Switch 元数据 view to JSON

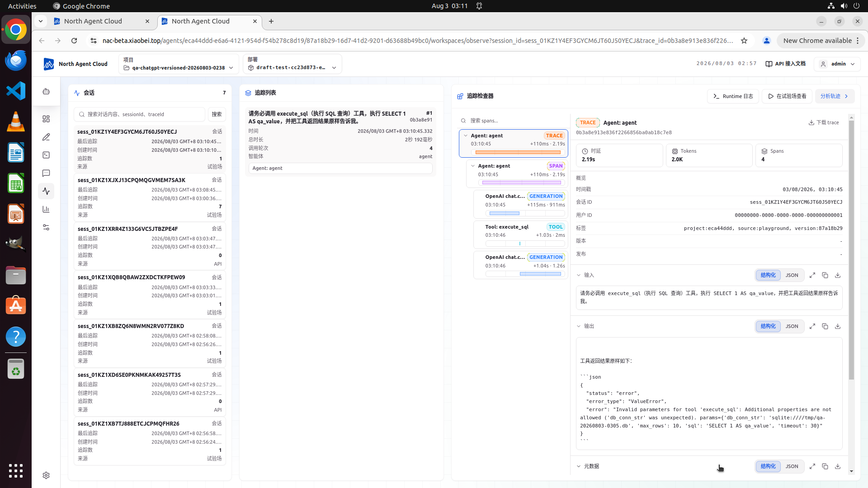click(792, 466)
